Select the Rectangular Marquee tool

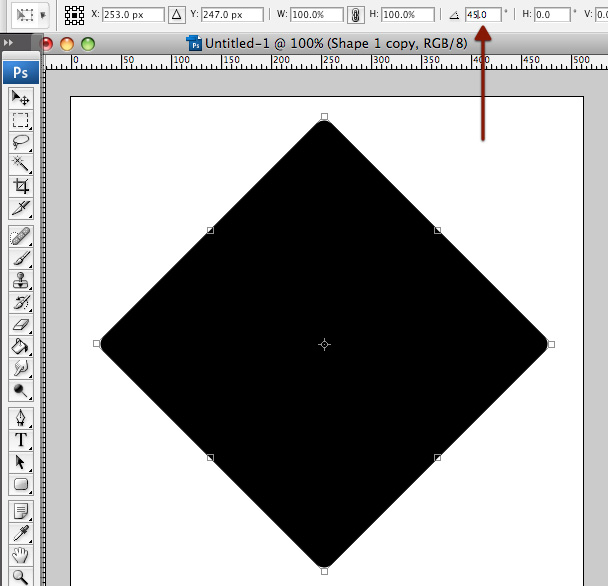pos(21,120)
